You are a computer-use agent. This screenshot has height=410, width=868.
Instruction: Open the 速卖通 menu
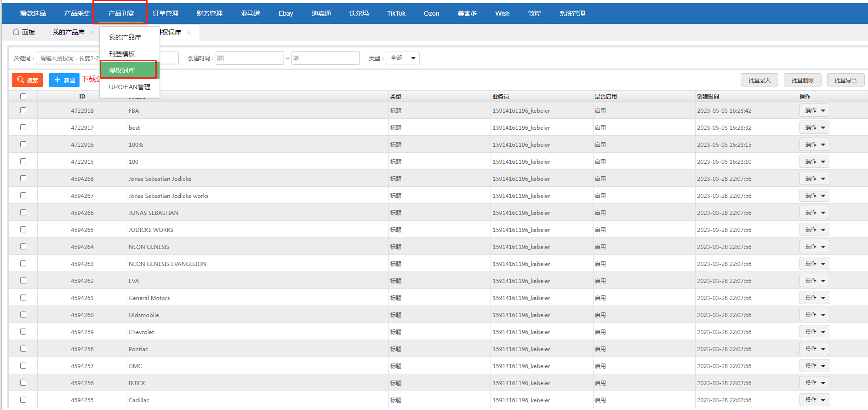321,13
